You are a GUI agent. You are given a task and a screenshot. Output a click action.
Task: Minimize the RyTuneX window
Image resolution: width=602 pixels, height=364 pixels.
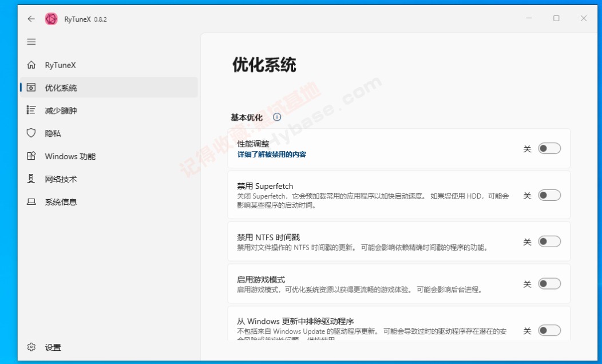pos(529,18)
